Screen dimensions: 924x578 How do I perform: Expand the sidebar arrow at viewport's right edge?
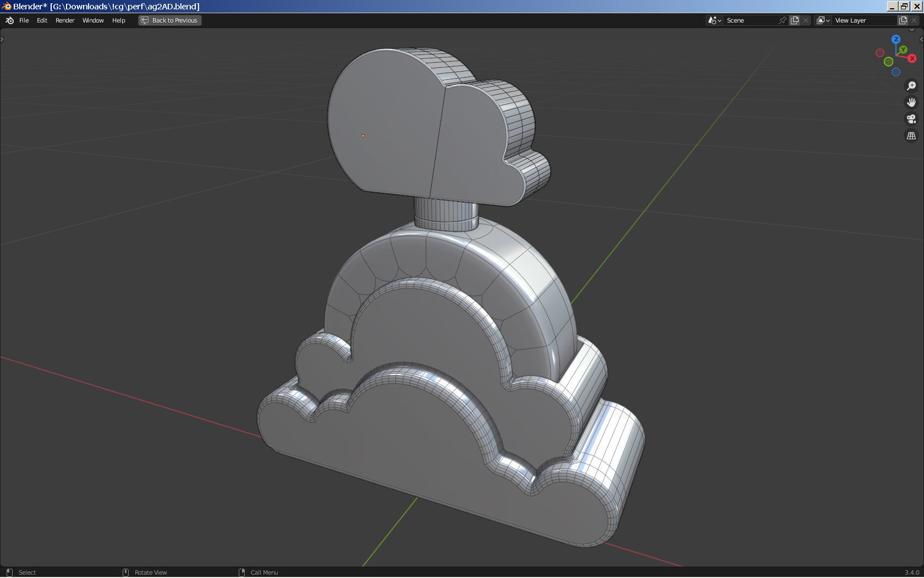[921, 39]
